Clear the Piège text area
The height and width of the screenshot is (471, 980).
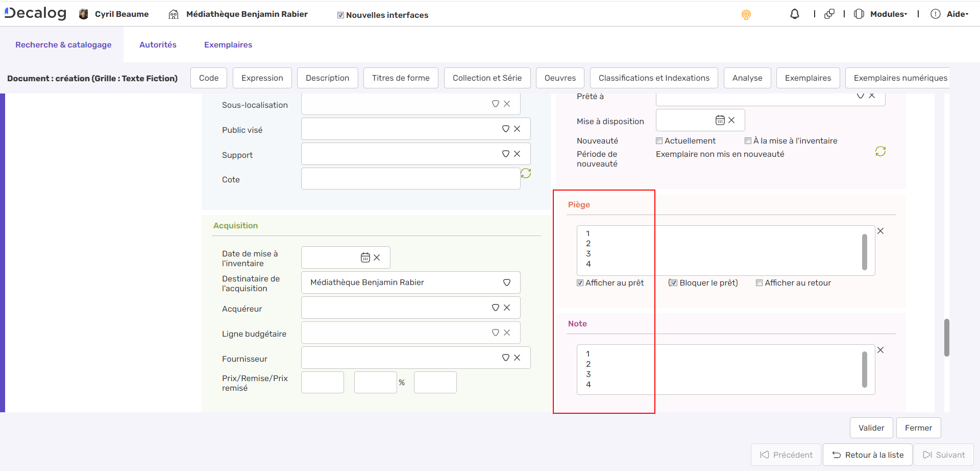880,231
